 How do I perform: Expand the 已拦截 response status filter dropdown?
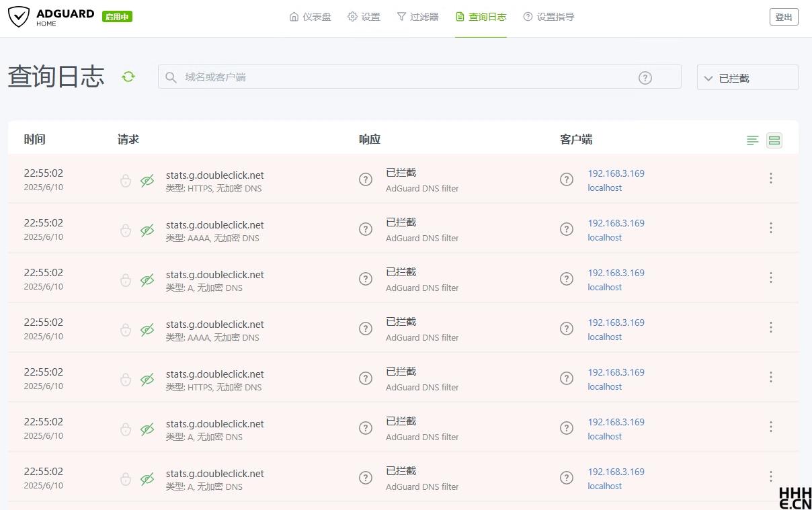pyautogui.click(x=747, y=78)
